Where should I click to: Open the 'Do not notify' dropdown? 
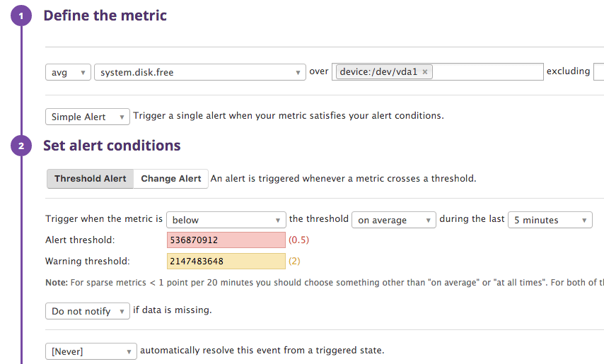[88, 311]
